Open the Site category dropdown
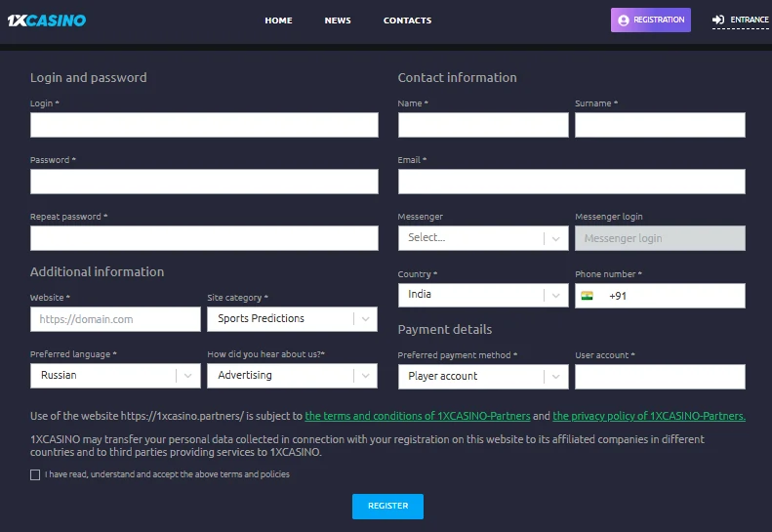The image size is (772, 532). point(293,318)
